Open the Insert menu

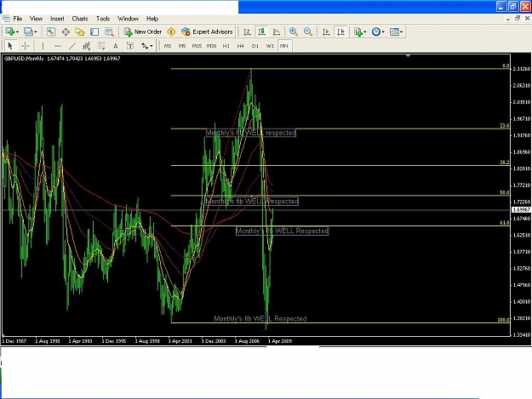tap(57, 19)
